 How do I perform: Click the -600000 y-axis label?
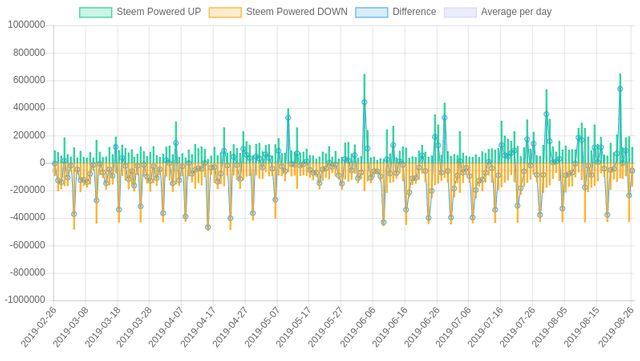[27, 245]
